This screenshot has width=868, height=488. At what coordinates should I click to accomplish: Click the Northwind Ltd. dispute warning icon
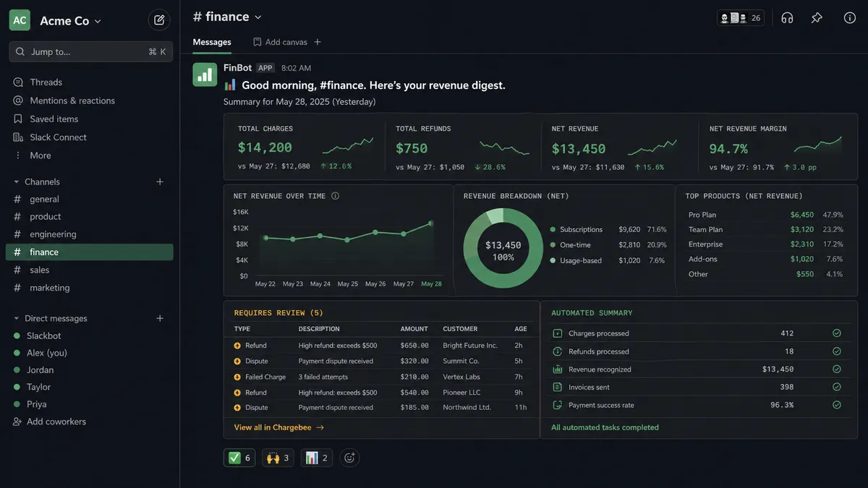(x=237, y=408)
